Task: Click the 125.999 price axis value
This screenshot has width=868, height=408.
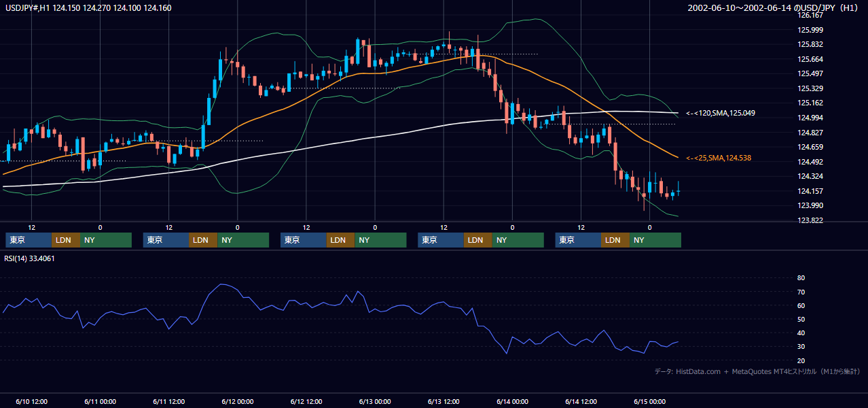Action: 810,30
